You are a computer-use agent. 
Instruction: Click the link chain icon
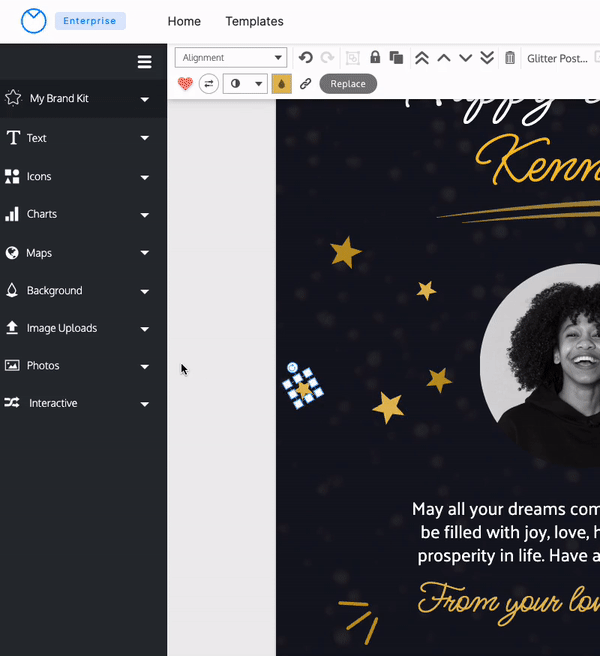point(306,84)
